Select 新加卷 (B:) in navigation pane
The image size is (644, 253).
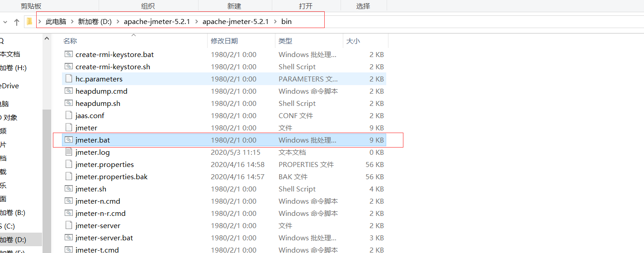pyautogui.click(x=13, y=212)
